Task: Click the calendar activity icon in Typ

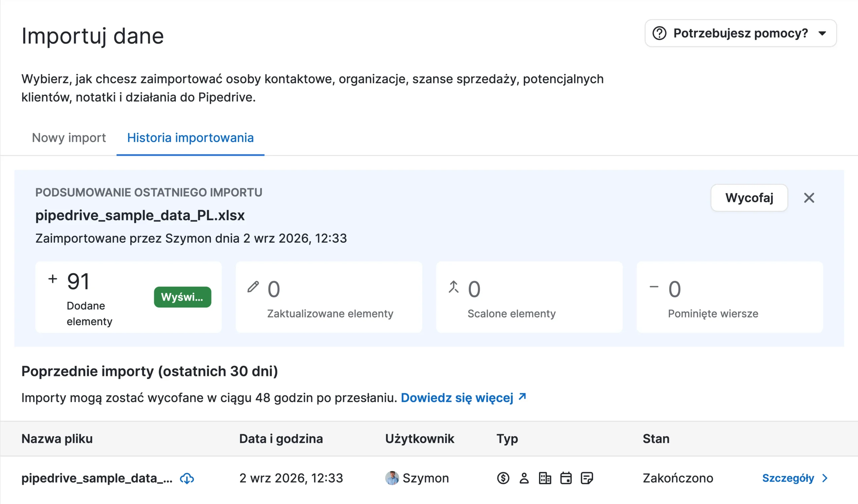Action: [x=566, y=478]
